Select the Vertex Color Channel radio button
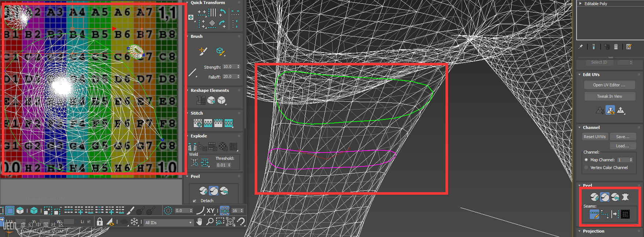Image resolution: width=644 pixels, height=237 pixels. click(x=586, y=168)
